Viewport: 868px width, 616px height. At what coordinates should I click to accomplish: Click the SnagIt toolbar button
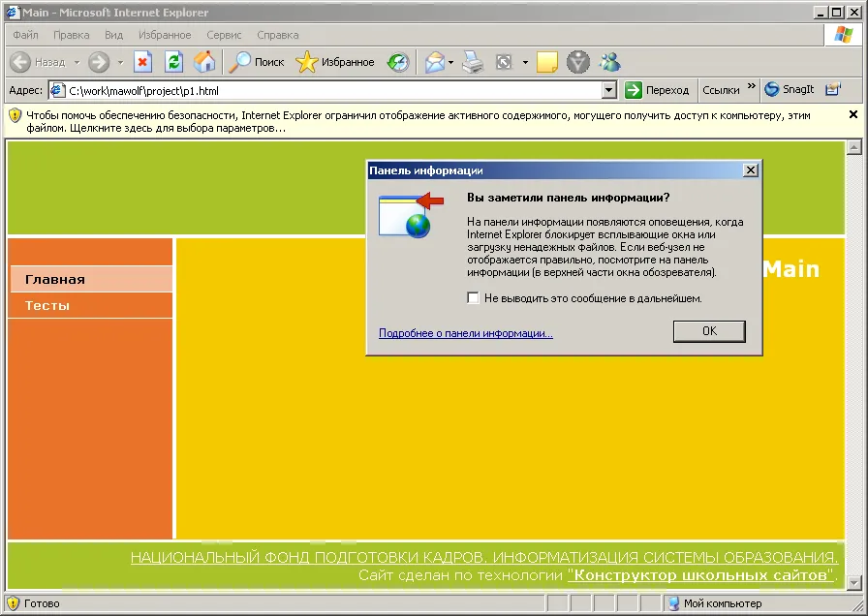tap(790, 89)
